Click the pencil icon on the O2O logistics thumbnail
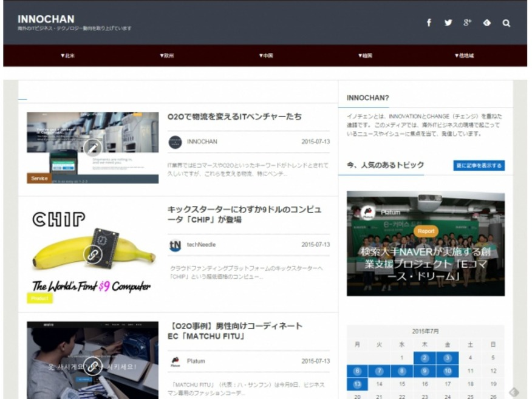The image size is (532, 399). [x=93, y=148]
